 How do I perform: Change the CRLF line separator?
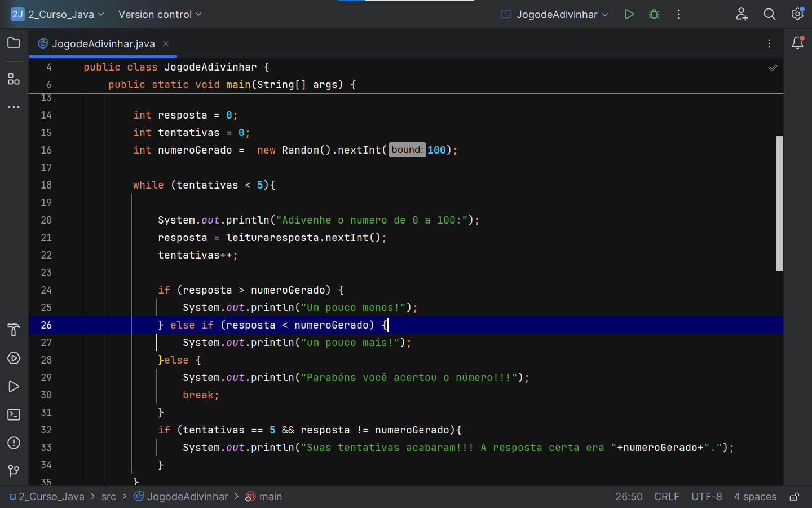(x=667, y=497)
